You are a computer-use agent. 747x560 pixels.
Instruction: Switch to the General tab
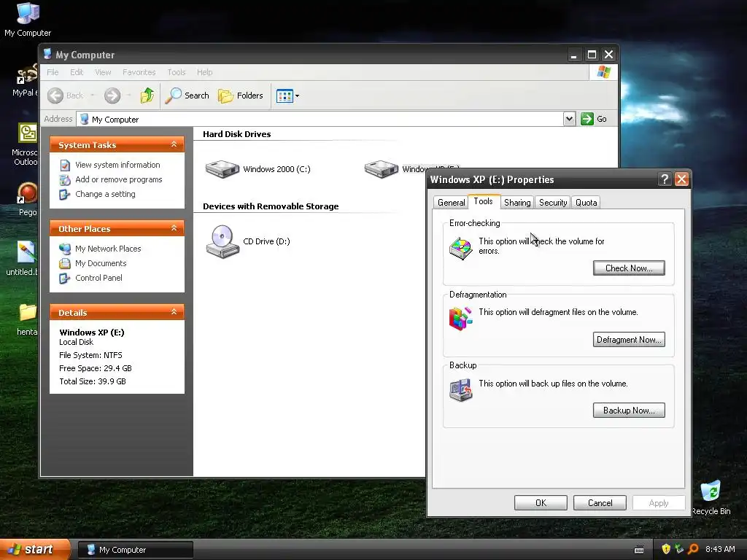[451, 203]
